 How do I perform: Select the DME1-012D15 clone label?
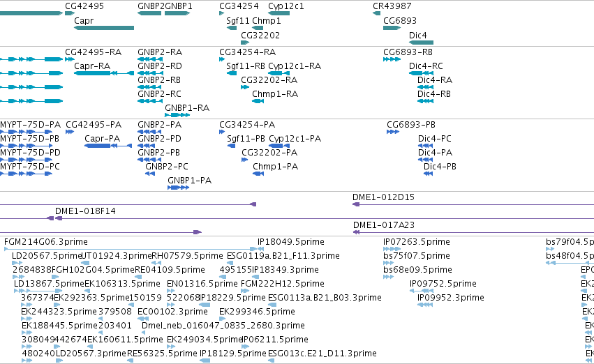coord(384,197)
